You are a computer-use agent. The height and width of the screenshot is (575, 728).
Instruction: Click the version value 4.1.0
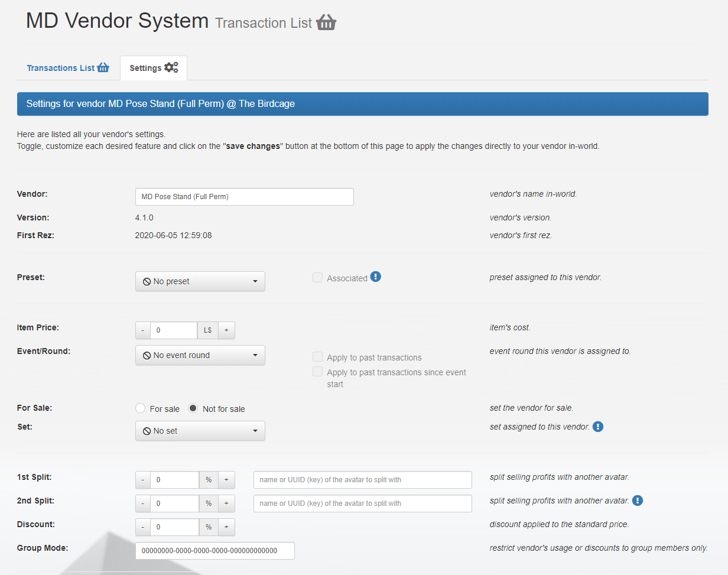pyautogui.click(x=144, y=217)
